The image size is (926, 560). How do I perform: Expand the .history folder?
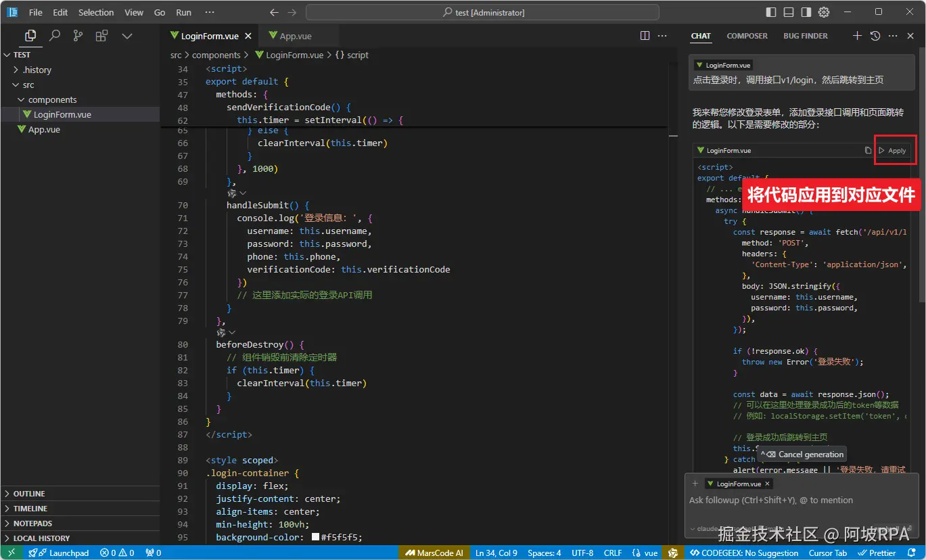[37, 70]
